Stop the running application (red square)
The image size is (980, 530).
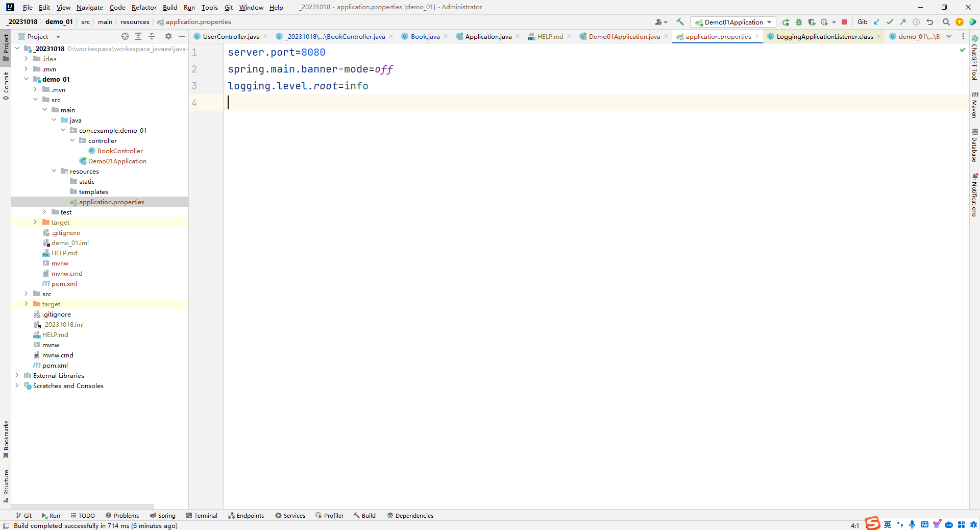point(844,22)
